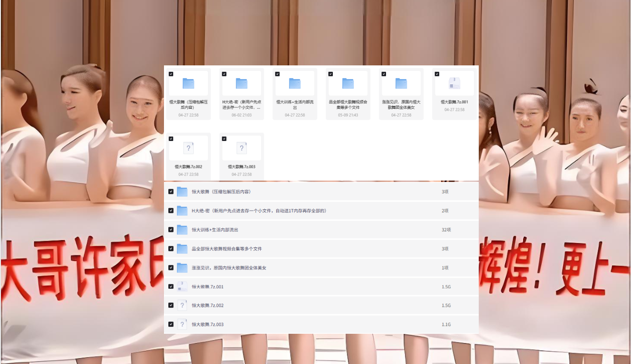631x364 pixels.
Task: Deselect the list checkbox for 恒大歌舞.7z.003 row
Action: [x=171, y=324]
